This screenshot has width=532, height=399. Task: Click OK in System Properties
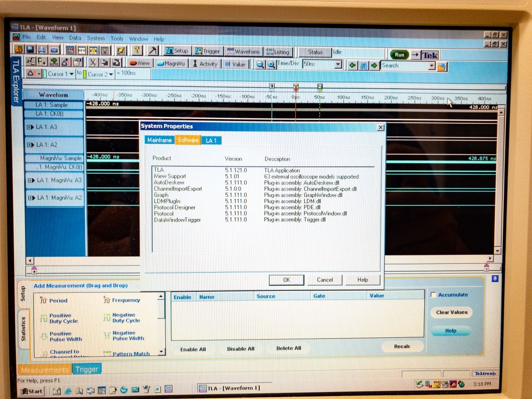pos(286,280)
